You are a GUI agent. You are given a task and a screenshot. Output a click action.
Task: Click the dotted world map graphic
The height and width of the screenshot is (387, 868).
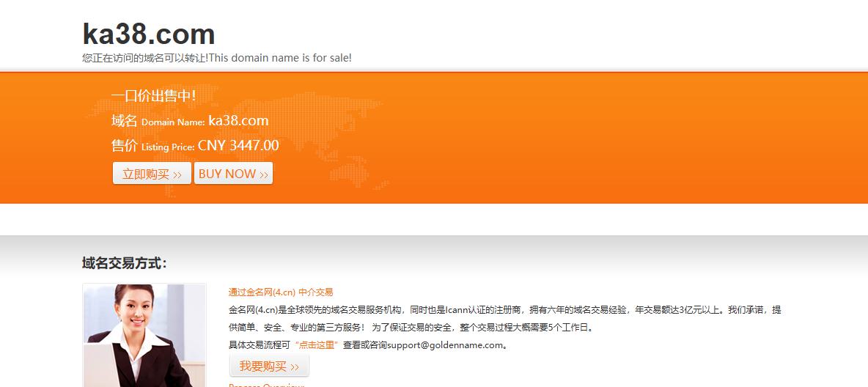238,141
